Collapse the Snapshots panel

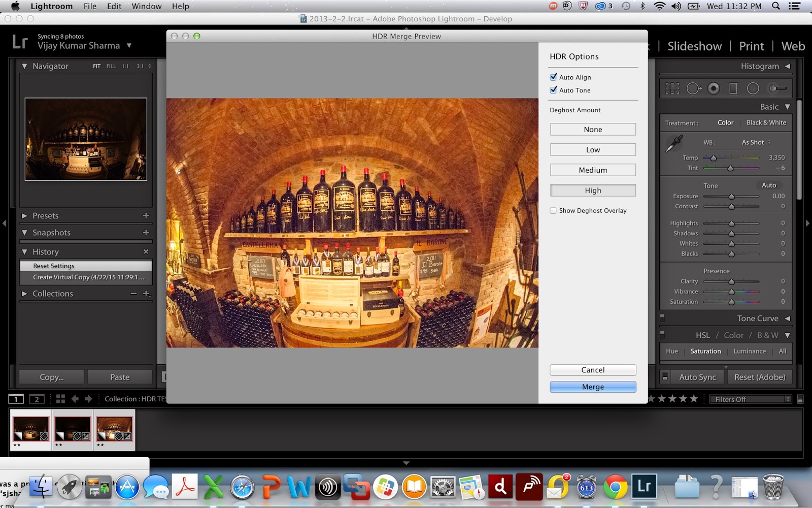(x=24, y=232)
